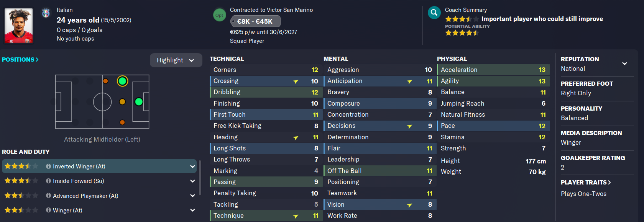The image size is (644, 222).
Task: Select the highlighted Attacking Midfielder Left position dot
Action: pyautogui.click(x=122, y=81)
